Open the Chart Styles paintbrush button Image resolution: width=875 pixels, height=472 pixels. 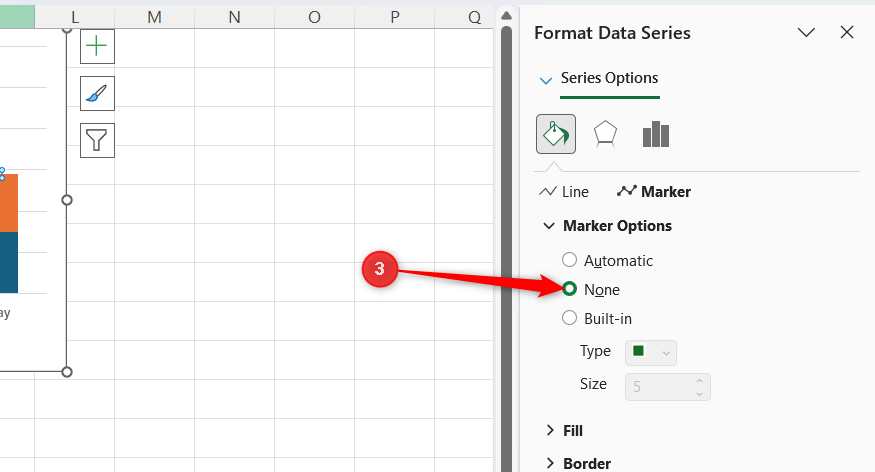pos(97,94)
